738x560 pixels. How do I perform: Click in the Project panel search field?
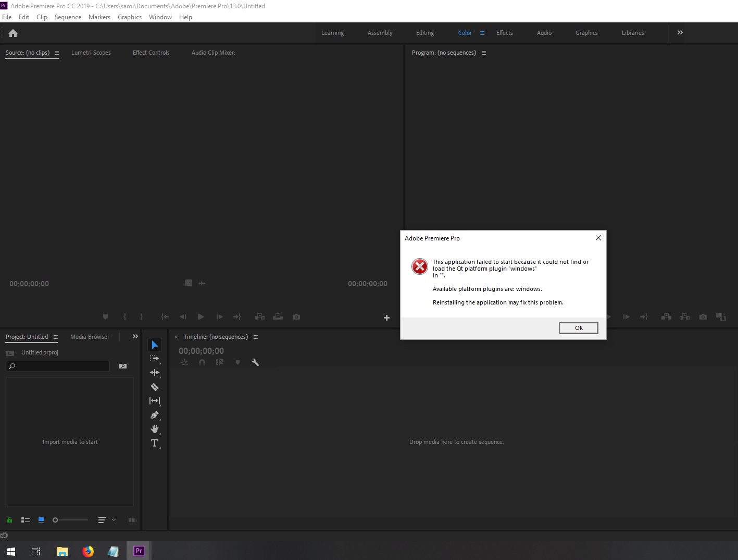pos(58,366)
